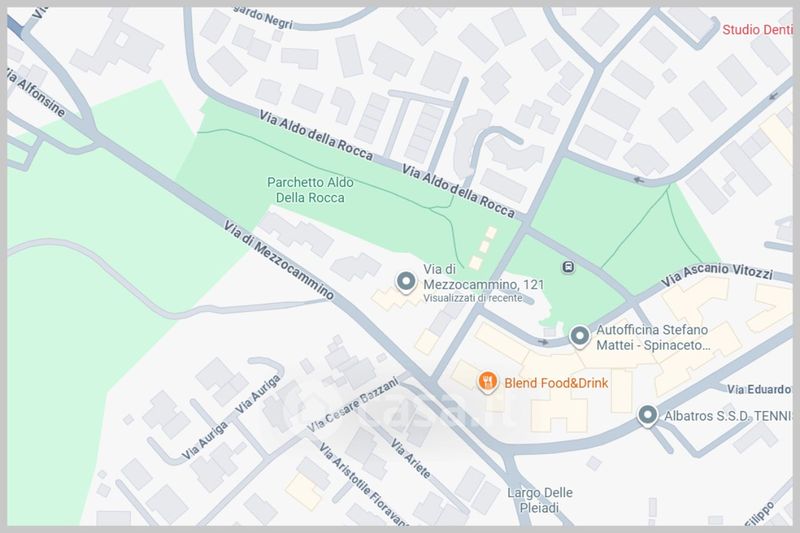Viewport: 800px width, 533px height.
Task: Select the Via Cesare Bazzani street label
Action: coord(353,404)
